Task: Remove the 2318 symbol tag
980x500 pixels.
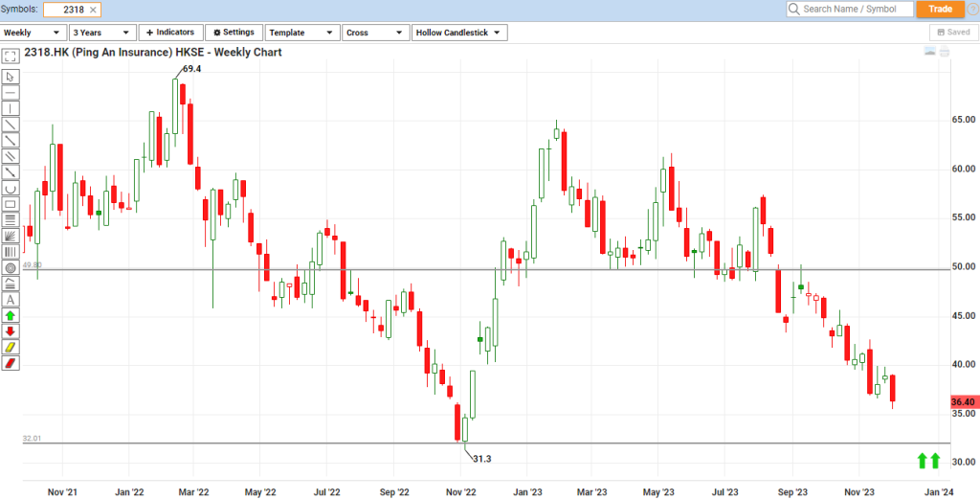Action: click(x=93, y=10)
